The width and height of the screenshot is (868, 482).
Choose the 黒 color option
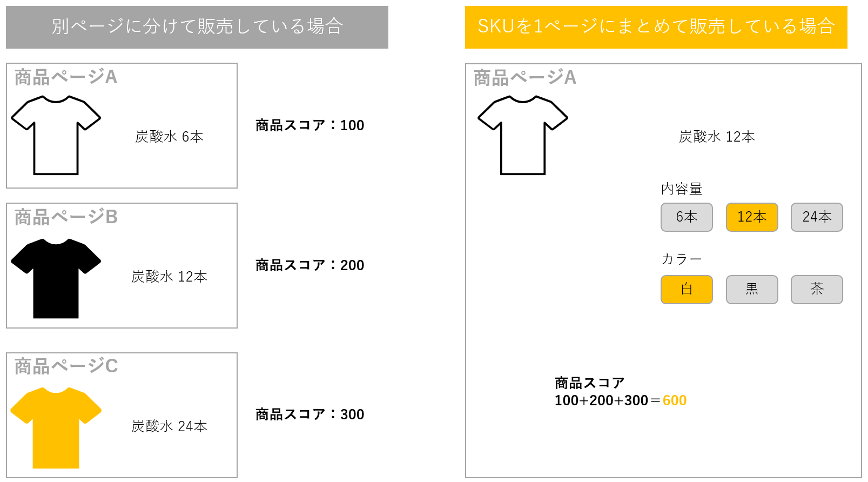coord(752,290)
